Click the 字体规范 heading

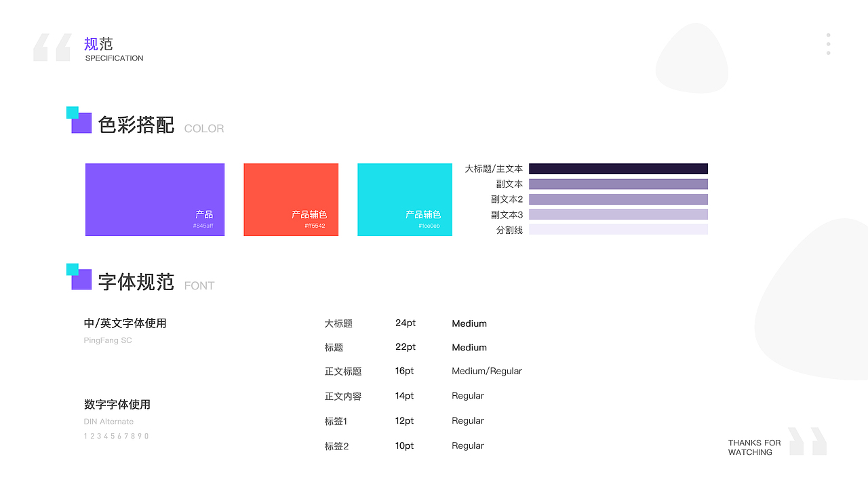pyautogui.click(x=136, y=282)
